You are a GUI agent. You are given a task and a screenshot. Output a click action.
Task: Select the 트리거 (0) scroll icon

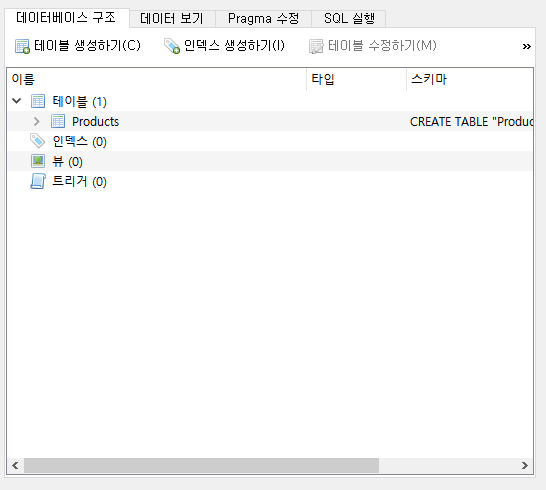pyautogui.click(x=38, y=181)
